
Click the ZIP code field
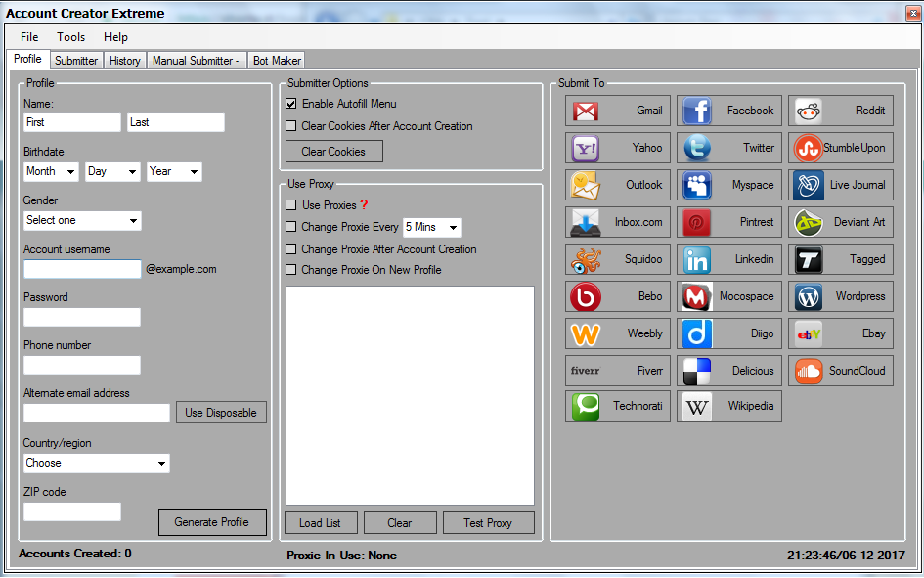pyautogui.click(x=72, y=511)
